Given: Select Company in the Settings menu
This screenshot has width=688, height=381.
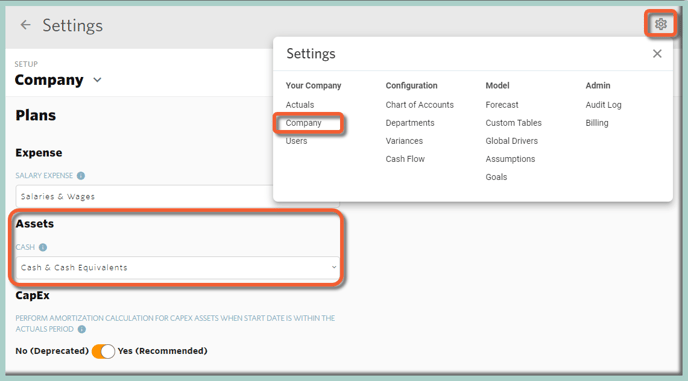Looking at the screenshot, I should click(303, 123).
